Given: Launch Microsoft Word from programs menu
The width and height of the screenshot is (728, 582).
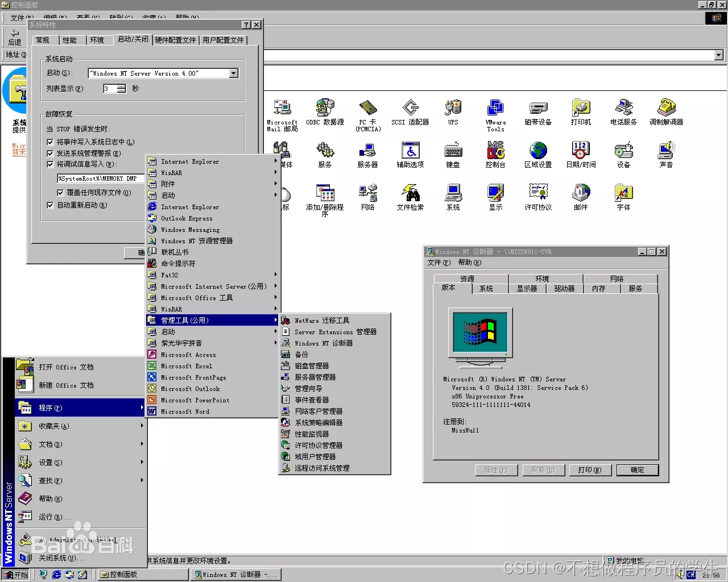Looking at the screenshot, I should (213, 411).
